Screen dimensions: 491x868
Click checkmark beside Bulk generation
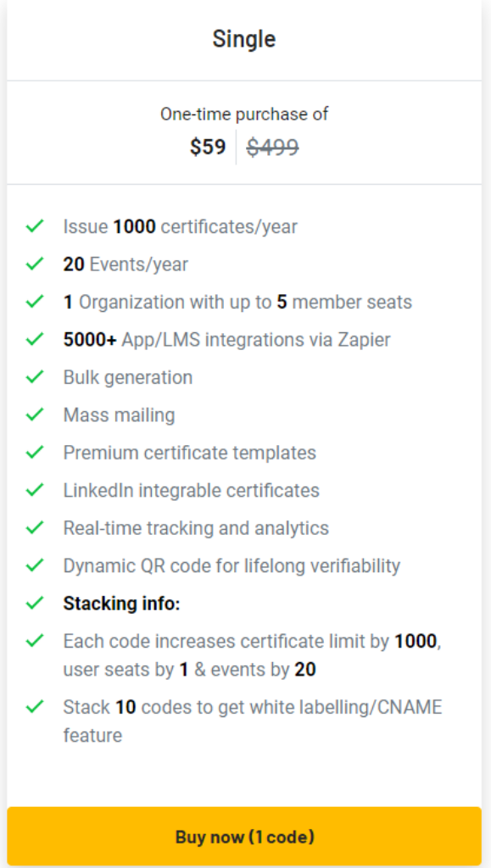35,376
